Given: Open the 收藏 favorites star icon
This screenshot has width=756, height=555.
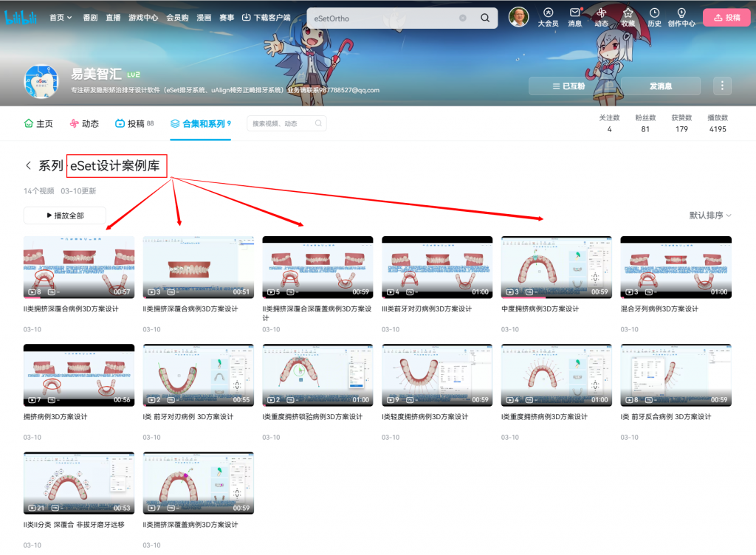Looking at the screenshot, I should 628,13.
